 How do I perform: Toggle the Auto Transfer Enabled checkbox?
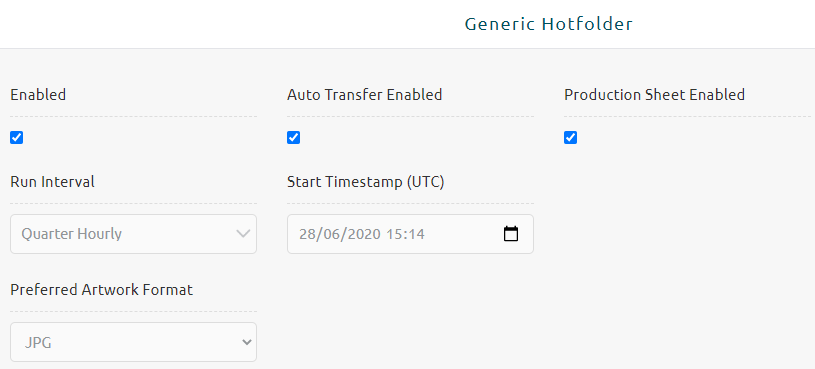point(294,138)
